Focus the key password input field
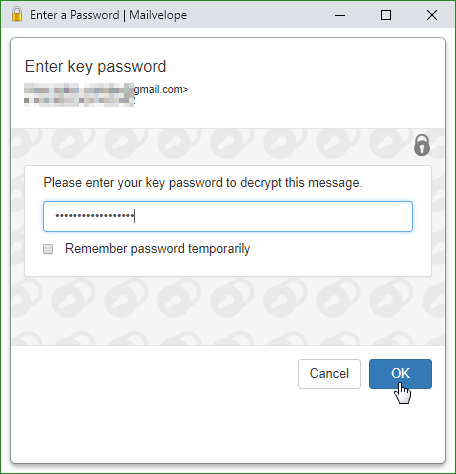Screen dimensions: 456x474 [x=228, y=216]
